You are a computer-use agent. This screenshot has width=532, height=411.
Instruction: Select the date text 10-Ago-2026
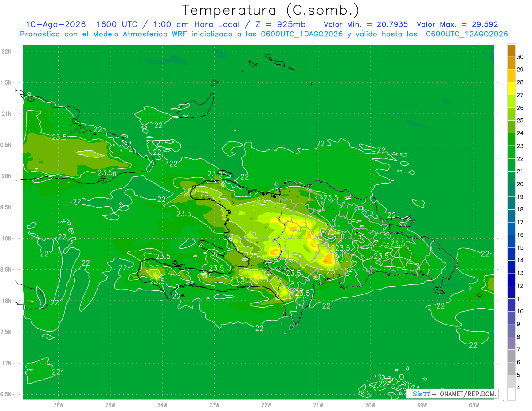click(56, 24)
